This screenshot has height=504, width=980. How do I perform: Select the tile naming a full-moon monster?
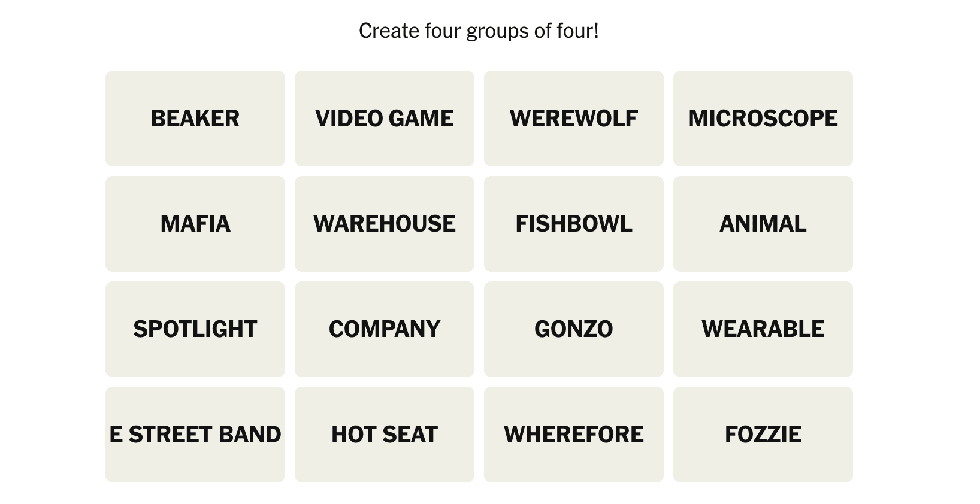574,119
